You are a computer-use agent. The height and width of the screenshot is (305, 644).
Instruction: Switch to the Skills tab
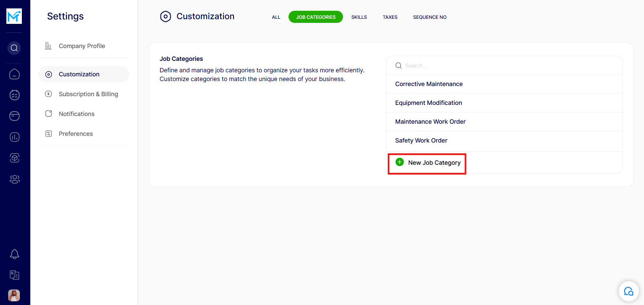tap(359, 17)
